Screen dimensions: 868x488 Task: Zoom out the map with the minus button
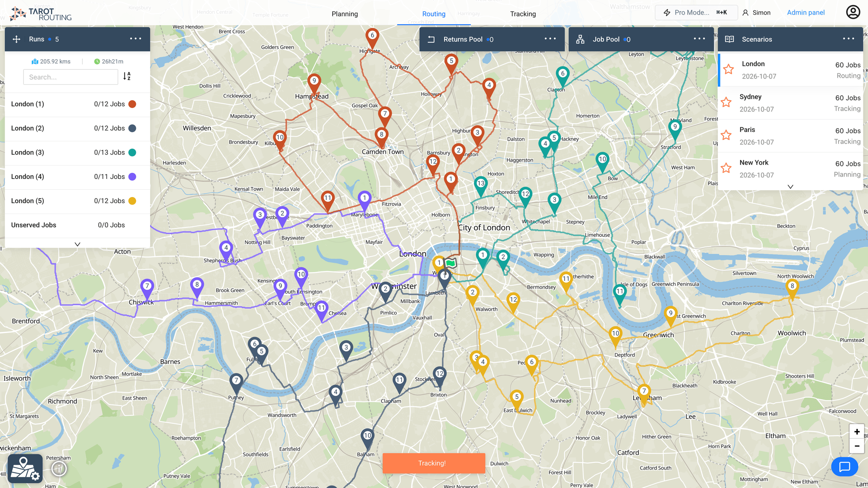[857, 446]
